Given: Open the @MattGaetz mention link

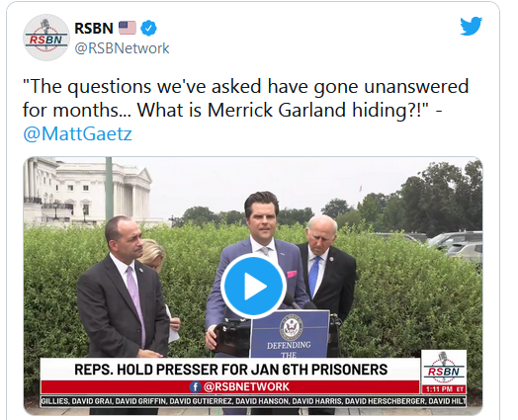Looking at the screenshot, I should tap(78, 134).
